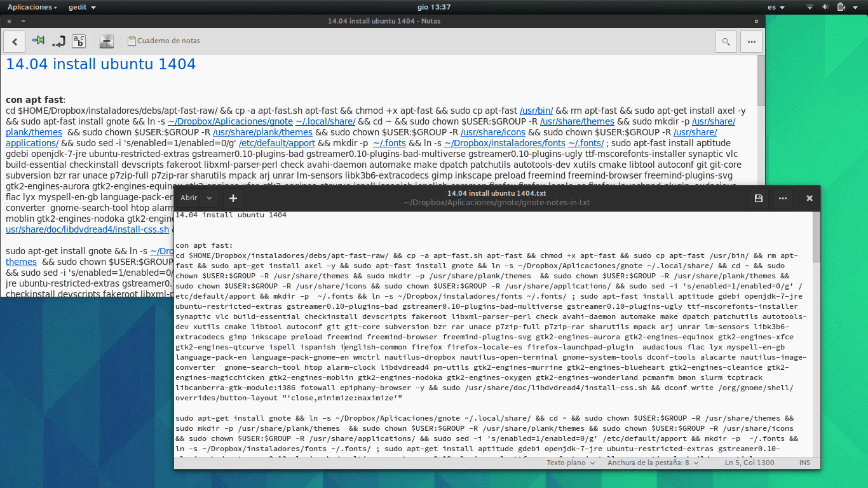Follow the ~/Dropbox/Aplicaciones/gnote link in Gnote
This screenshot has height=488, width=868.
pos(230,121)
